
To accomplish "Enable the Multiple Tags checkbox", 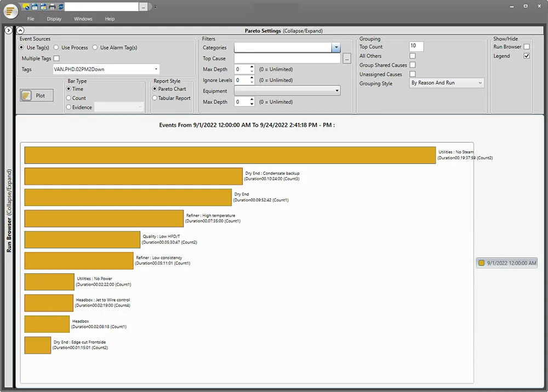I will coord(56,59).
